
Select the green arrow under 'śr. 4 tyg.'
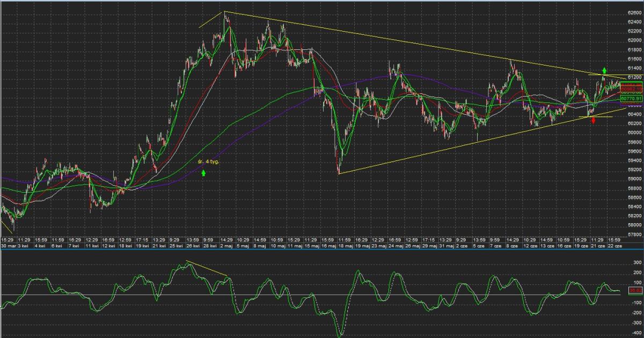click(203, 173)
